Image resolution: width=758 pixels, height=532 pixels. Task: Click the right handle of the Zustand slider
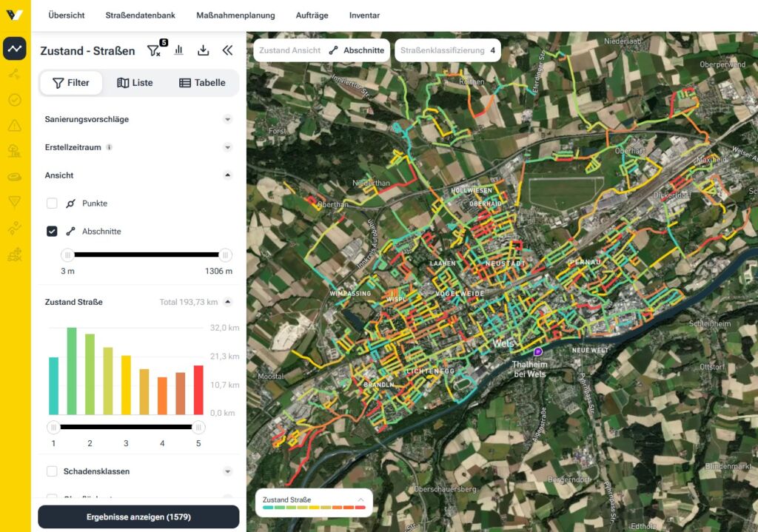(x=198, y=427)
